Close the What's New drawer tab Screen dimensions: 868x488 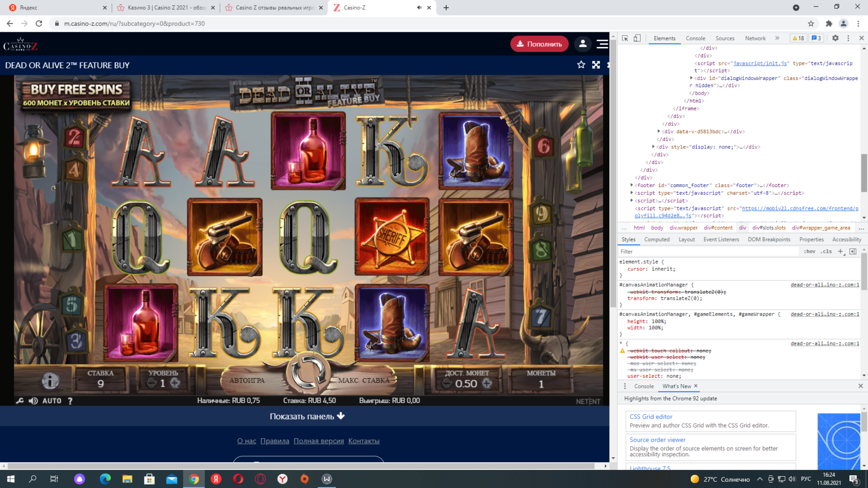(x=696, y=386)
